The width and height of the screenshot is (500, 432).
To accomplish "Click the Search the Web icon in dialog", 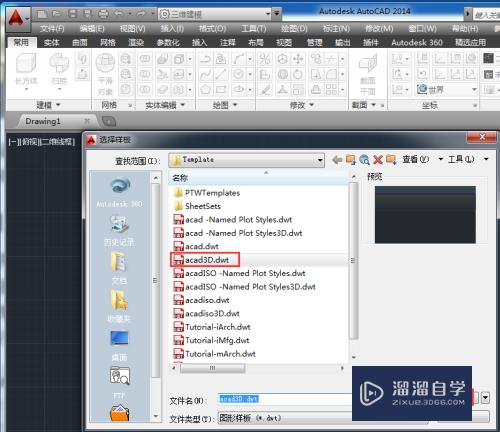I will (364, 160).
